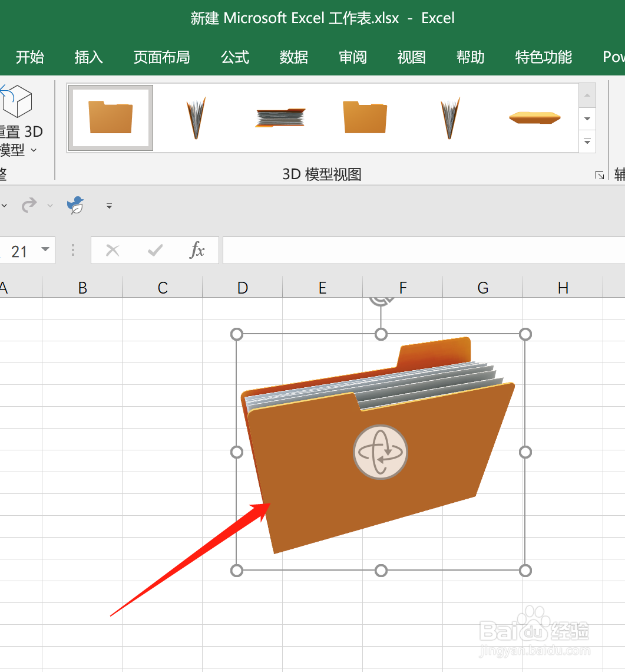Select the top-down flat folder view thumbnail
The image size is (625, 672).
pyautogui.click(x=535, y=117)
